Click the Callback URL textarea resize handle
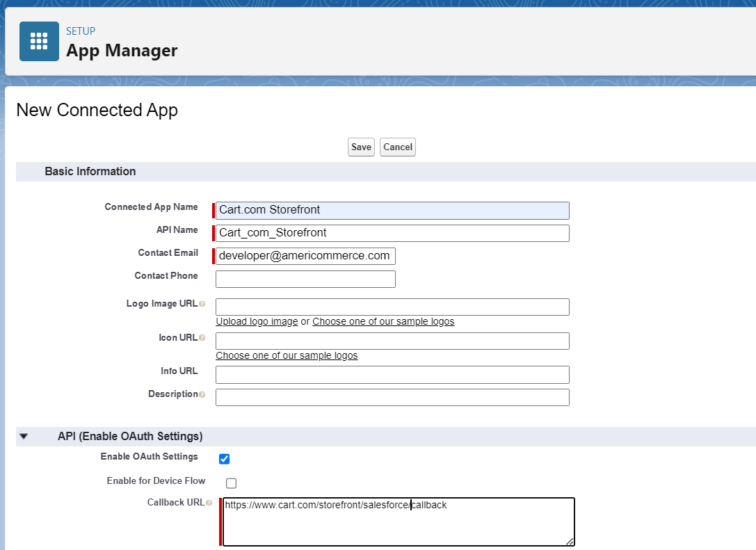Image resolution: width=756 pixels, height=550 pixels. click(x=570, y=542)
